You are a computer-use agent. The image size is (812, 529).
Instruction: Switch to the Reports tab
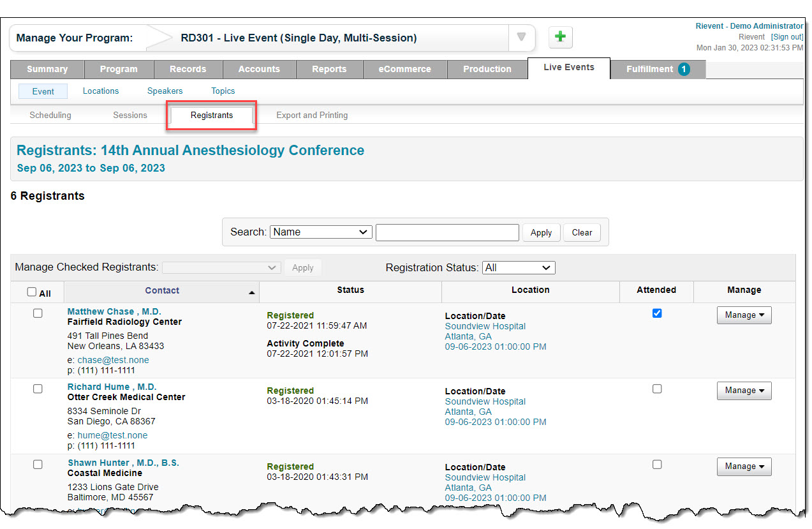click(x=329, y=69)
